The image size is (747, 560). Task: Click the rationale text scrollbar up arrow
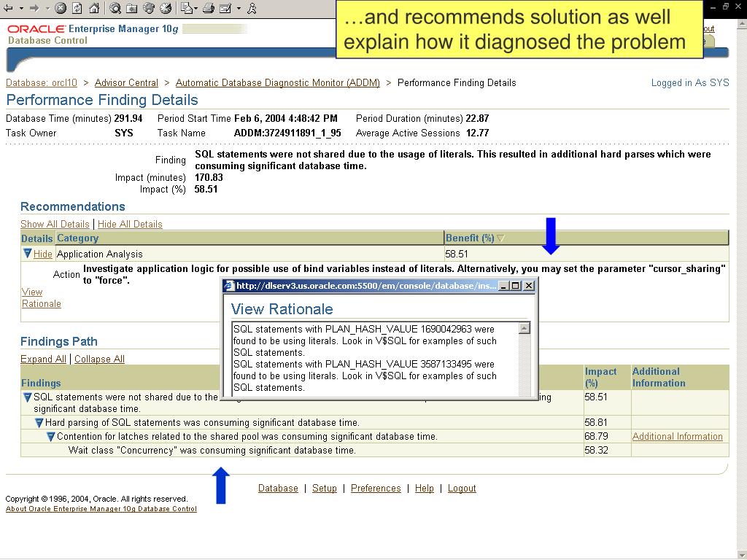[524, 328]
